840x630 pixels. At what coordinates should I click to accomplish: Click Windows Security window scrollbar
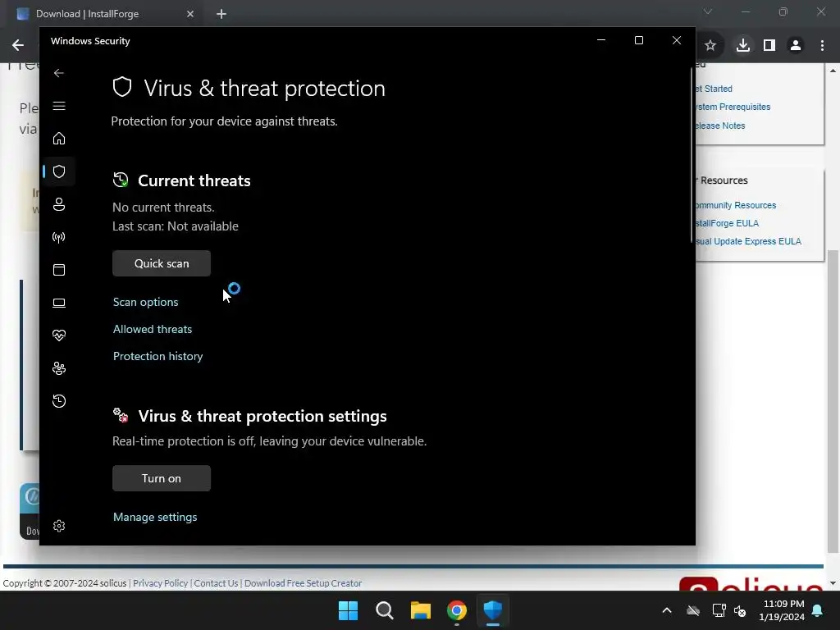[692, 155]
